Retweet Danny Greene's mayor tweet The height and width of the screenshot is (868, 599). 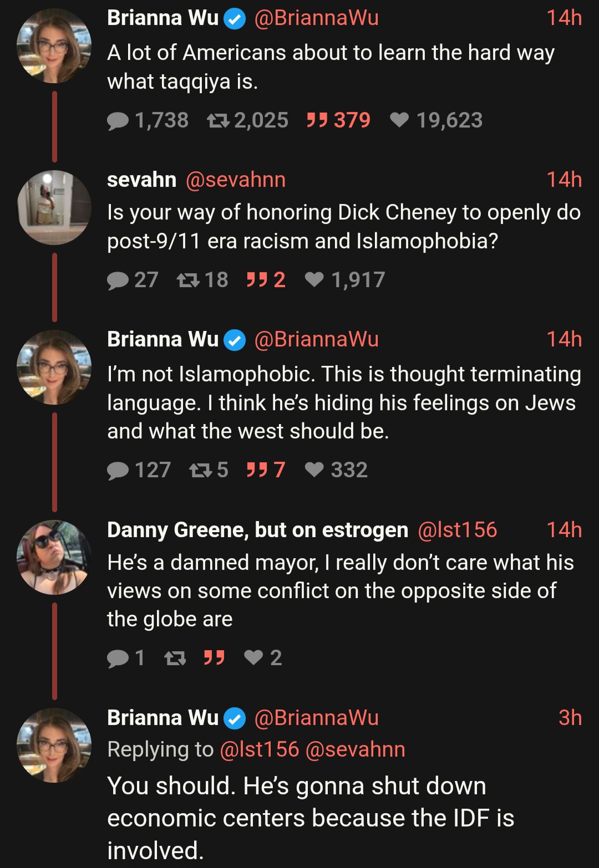pos(175,658)
